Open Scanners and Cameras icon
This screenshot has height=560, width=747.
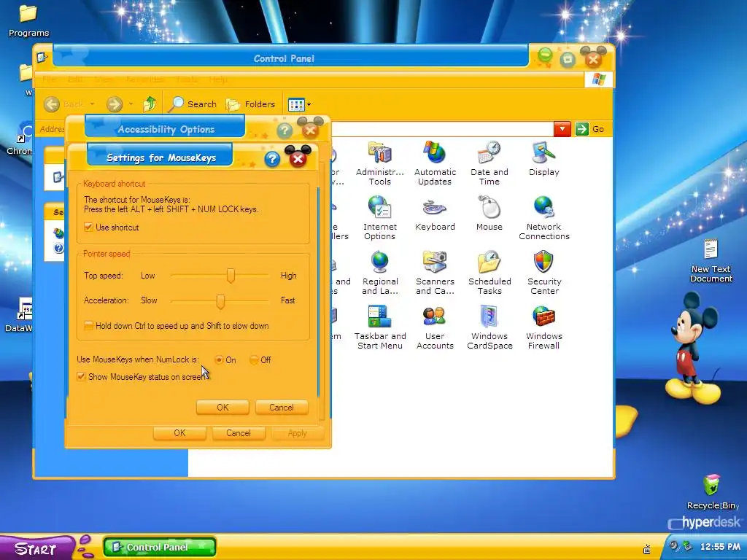[x=435, y=273]
